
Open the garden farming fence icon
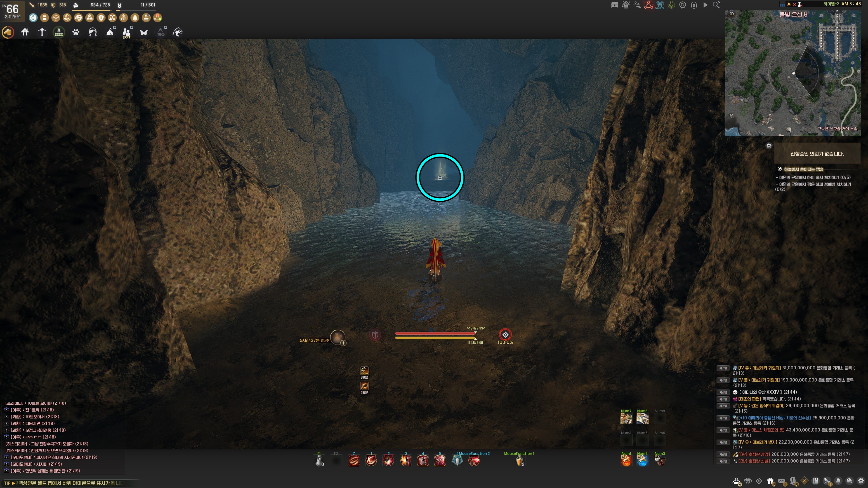(x=59, y=32)
